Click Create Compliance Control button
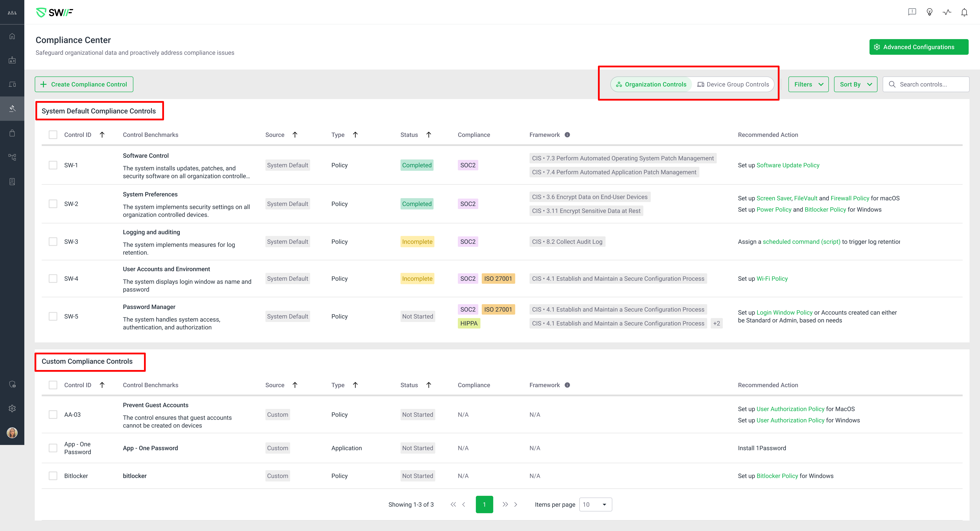 [x=84, y=85]
